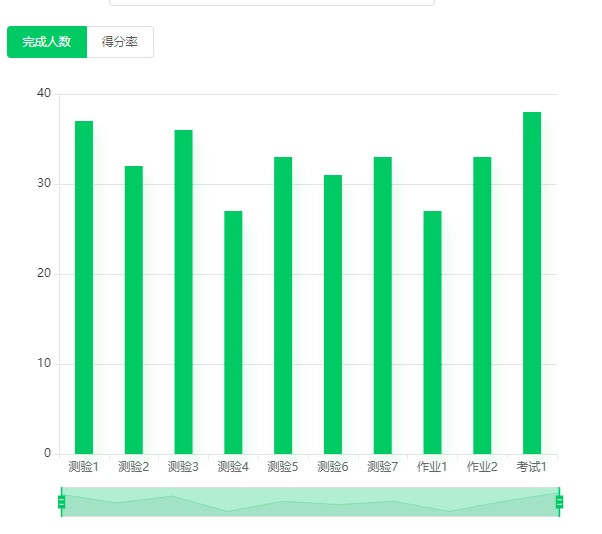The image size is (602, 534).
Task: Click the left handle of zoom slider
Action: click(x=62, y=502)
